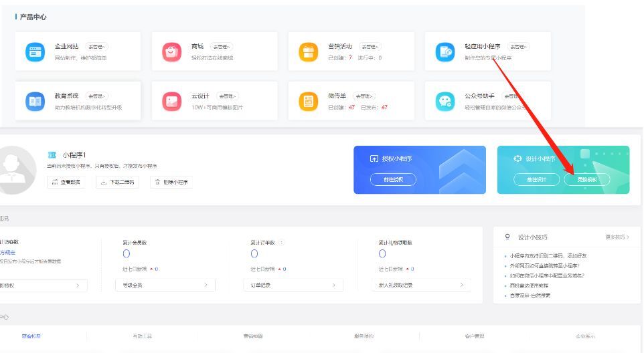
Task: Open tip 小程序内支持识别二维码
Action: (548, 256)
